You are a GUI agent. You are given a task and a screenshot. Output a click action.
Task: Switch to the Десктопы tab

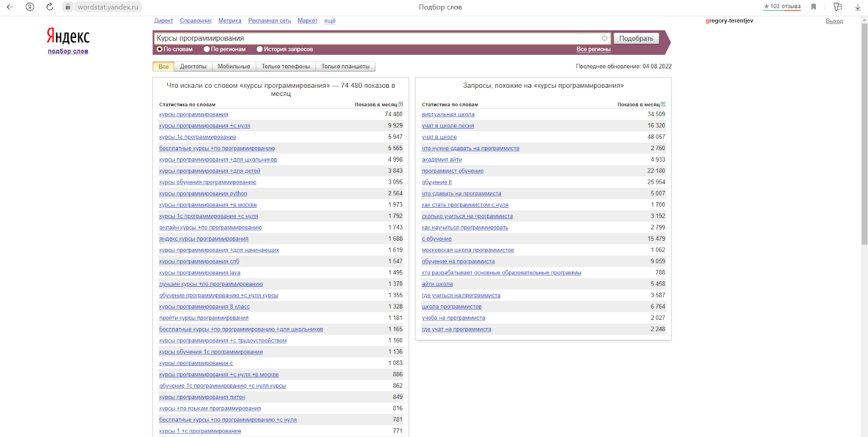coord(193,67)
